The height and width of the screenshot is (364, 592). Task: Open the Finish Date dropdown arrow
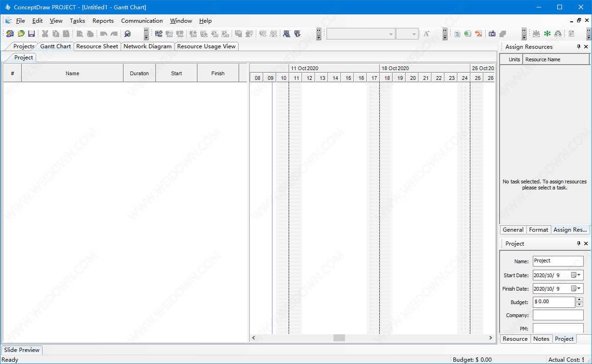[x=579, y=289]
